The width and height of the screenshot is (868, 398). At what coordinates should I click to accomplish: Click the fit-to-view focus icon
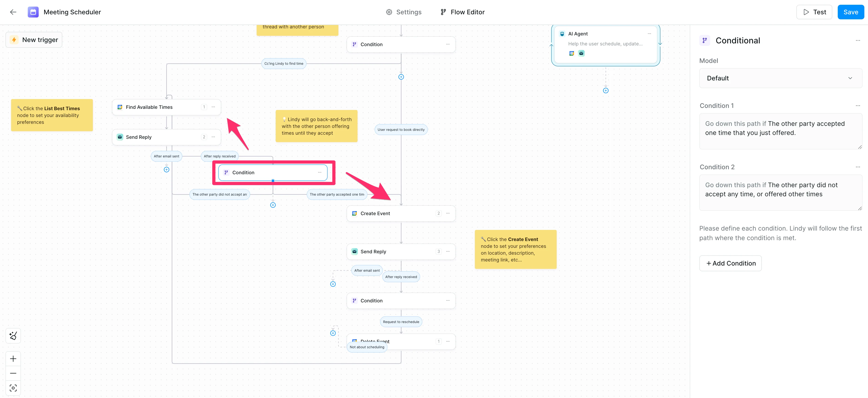(x=13, y=388)
